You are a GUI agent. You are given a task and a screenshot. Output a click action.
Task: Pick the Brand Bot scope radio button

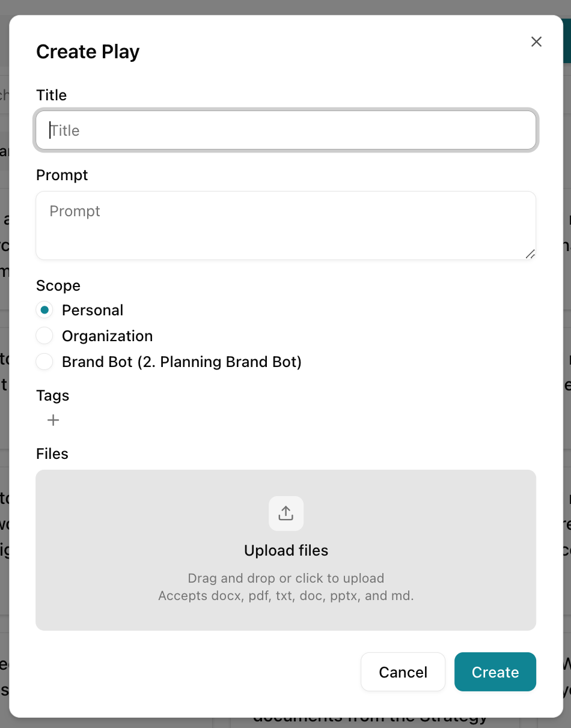[44, 362]
